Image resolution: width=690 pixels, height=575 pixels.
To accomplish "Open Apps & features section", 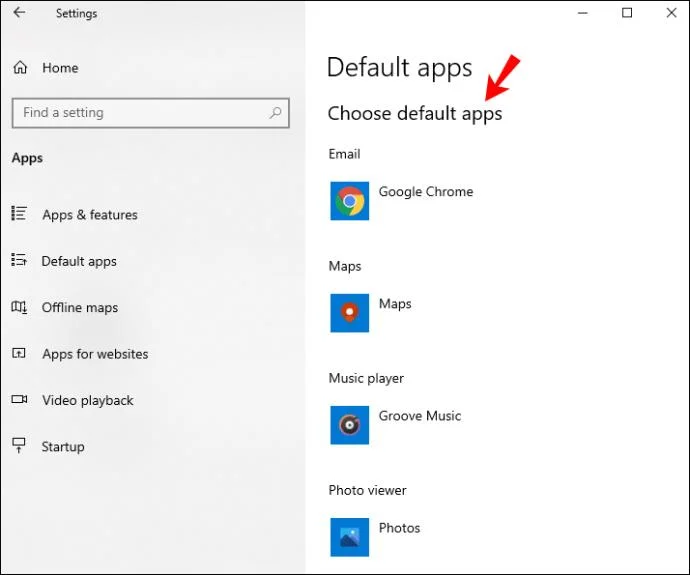I will point(90,215).
